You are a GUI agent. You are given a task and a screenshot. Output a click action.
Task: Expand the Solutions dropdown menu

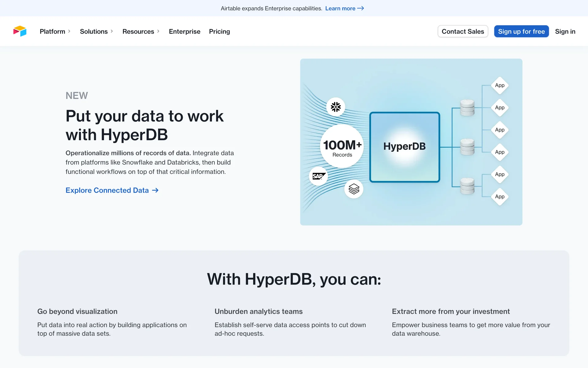click(96, 31)
